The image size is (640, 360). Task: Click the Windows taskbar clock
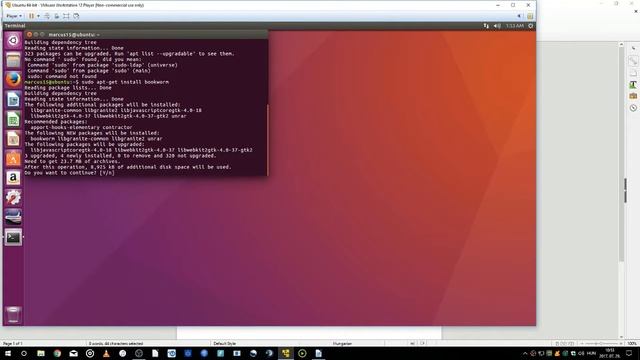[x=610, y=353]
